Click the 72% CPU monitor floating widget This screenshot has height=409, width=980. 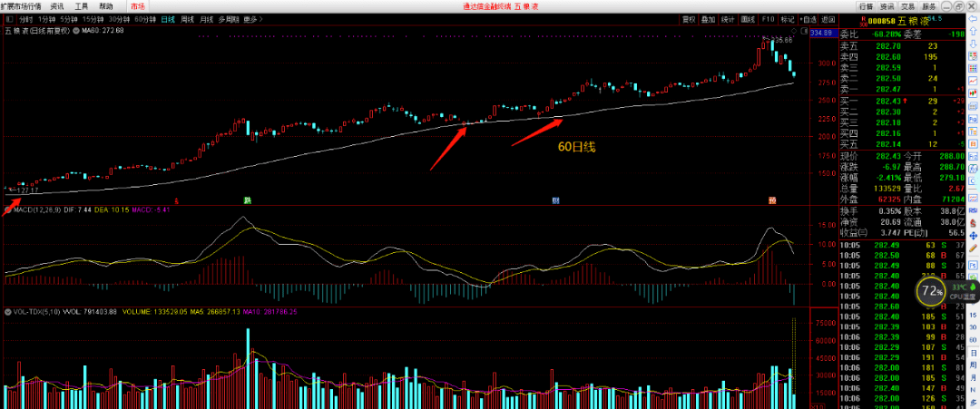click(x=930, y=291)
